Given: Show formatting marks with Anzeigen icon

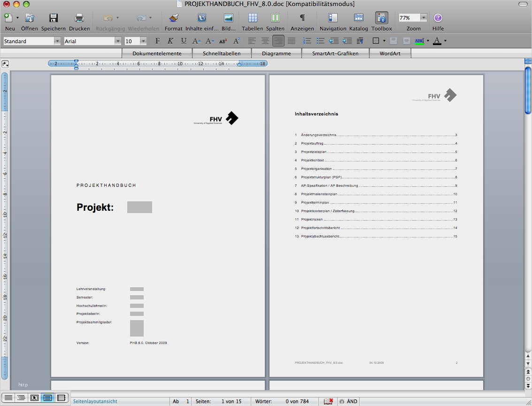Looking at the screenshot, I should point(302,18).
